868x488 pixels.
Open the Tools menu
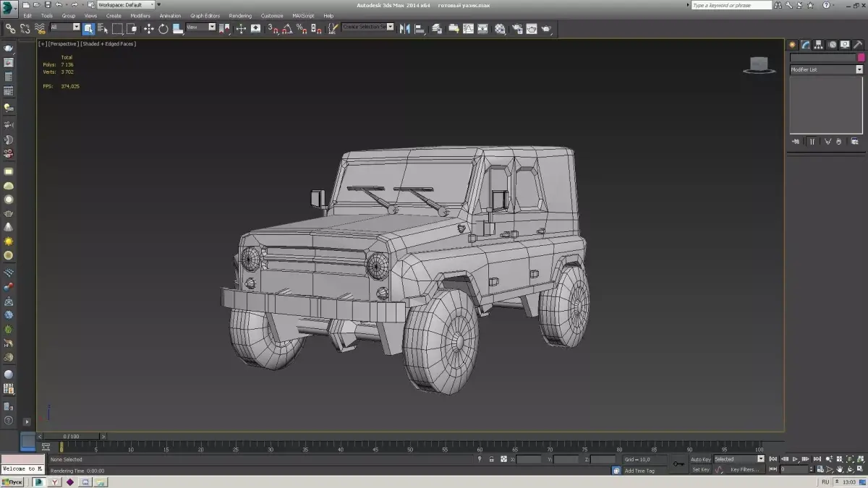click(x=47, y=15)
